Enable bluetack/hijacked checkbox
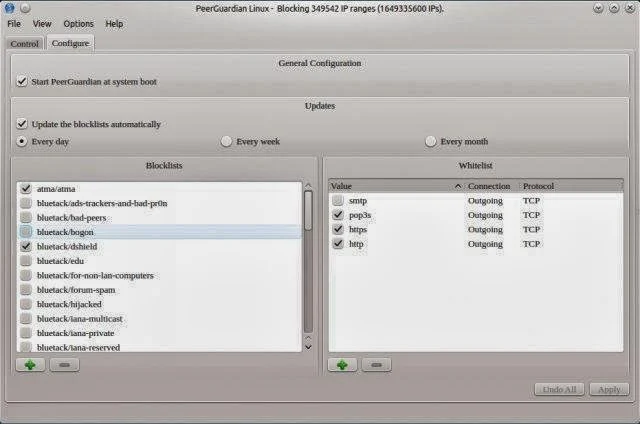Screen dimensions: 640x424 [x=26, y=304]
